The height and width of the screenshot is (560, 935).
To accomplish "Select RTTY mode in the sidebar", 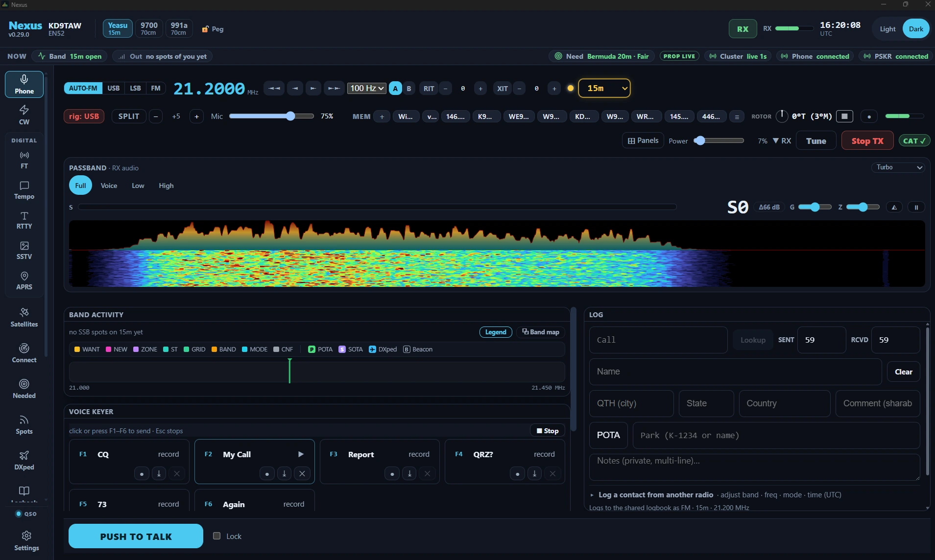I will click(24, 220).
